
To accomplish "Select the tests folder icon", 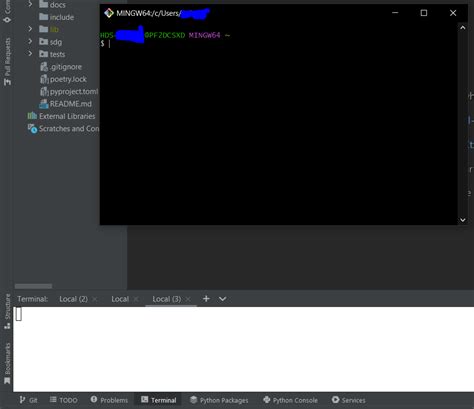I will pyautogui.click(x=43, y=54).
